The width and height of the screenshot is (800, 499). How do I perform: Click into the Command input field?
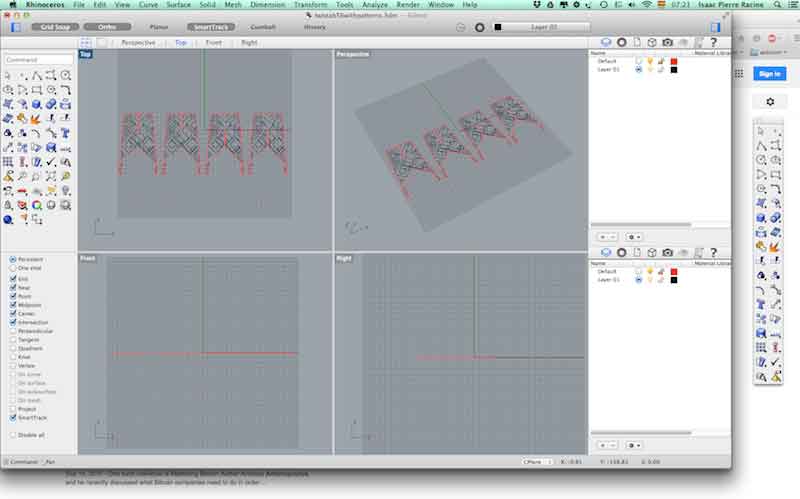point(39,60)
